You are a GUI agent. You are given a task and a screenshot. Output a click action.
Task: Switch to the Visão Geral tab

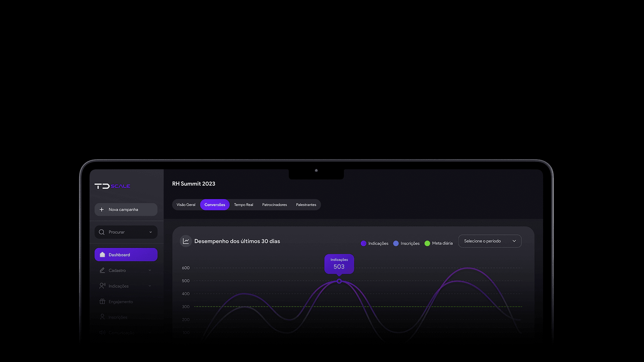(x=186, y=205)
